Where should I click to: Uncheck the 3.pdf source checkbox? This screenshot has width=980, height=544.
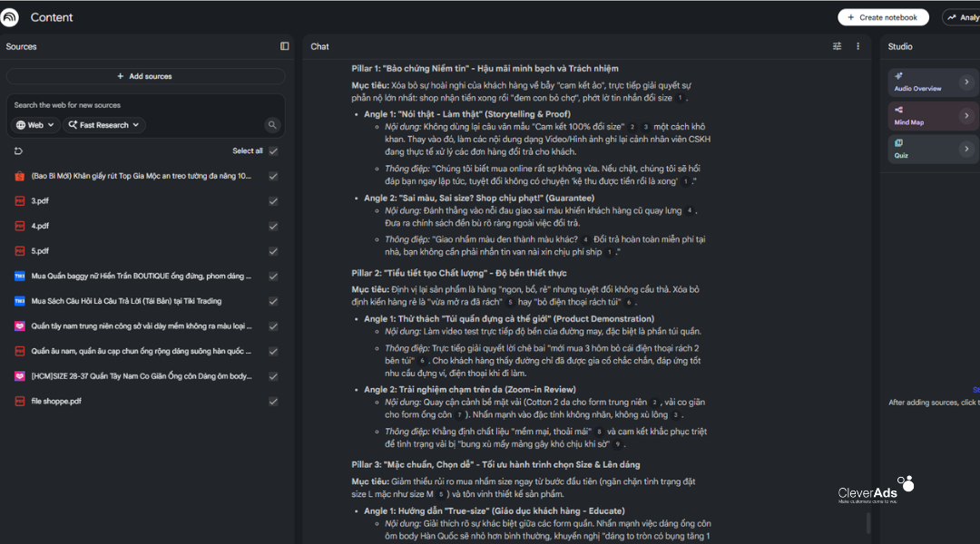[273, 201]
